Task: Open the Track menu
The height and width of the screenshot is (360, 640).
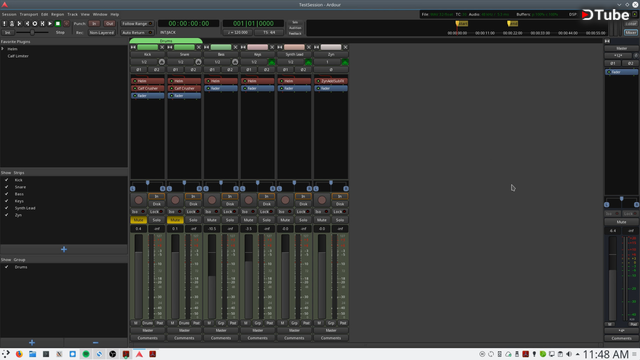Action: point(72,14)
